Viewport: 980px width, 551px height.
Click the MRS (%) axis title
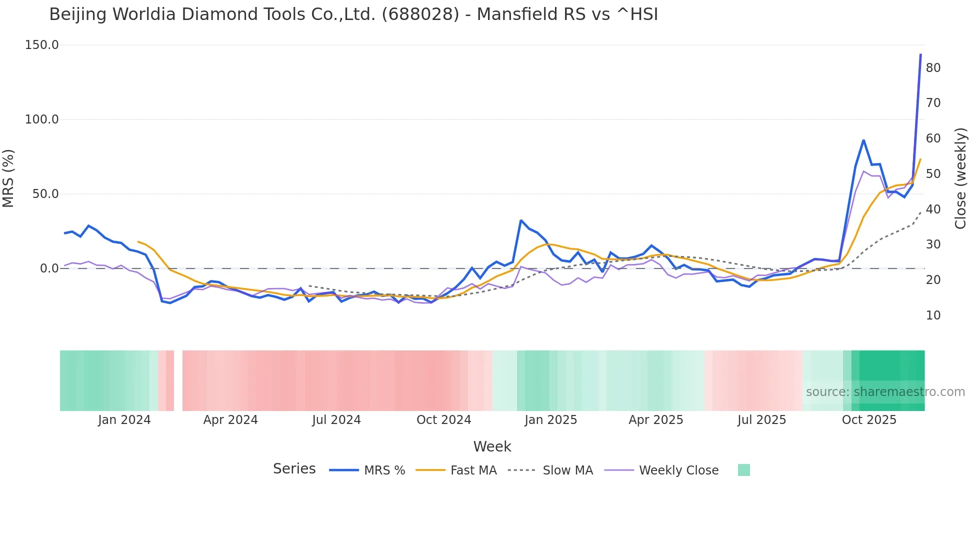[8, 178]
